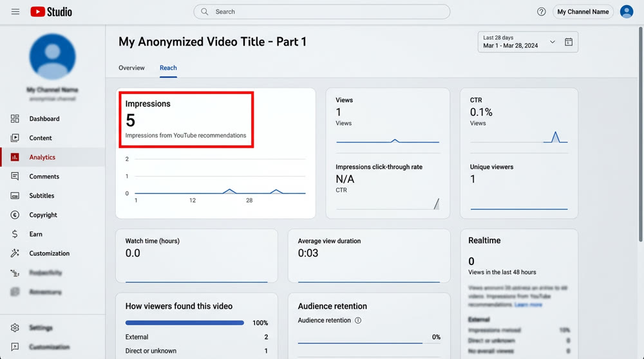
Task: Click the large channel profile picture
Action: [53, 57]
